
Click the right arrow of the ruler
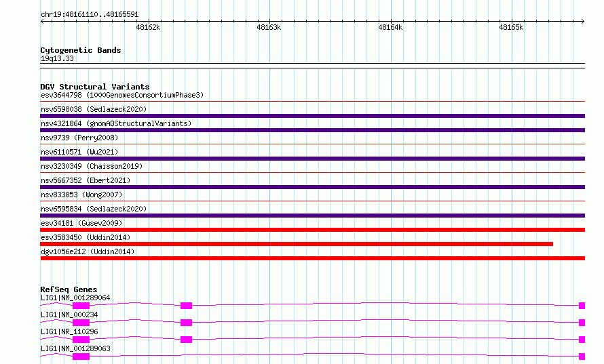[x=583, y=21]
